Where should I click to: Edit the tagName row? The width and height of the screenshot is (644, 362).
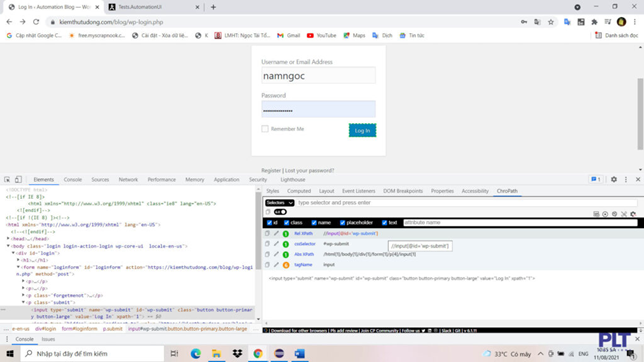point(276,265)
